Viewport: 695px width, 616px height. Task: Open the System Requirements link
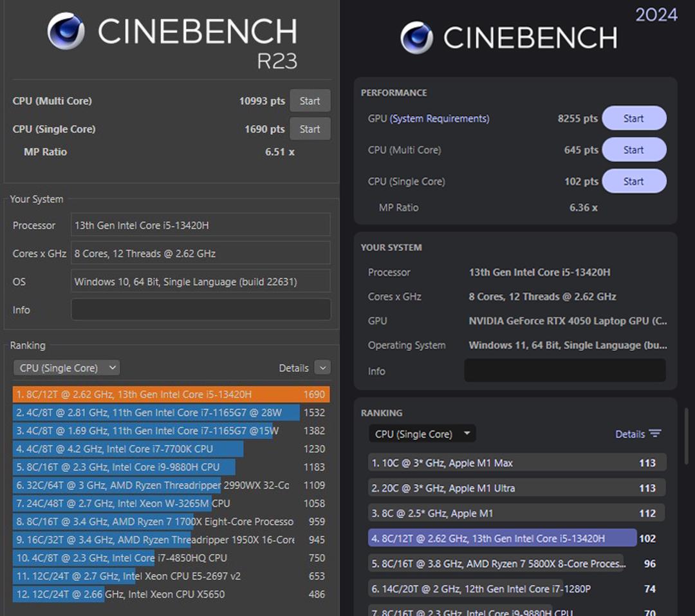click(440, 118)
